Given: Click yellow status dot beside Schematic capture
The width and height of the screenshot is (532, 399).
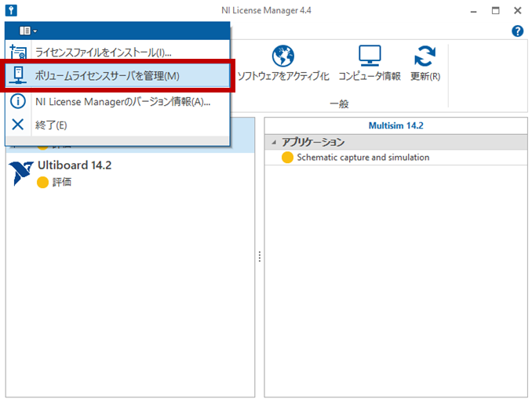Looking at the screenshot, I should tap(287, 158).
